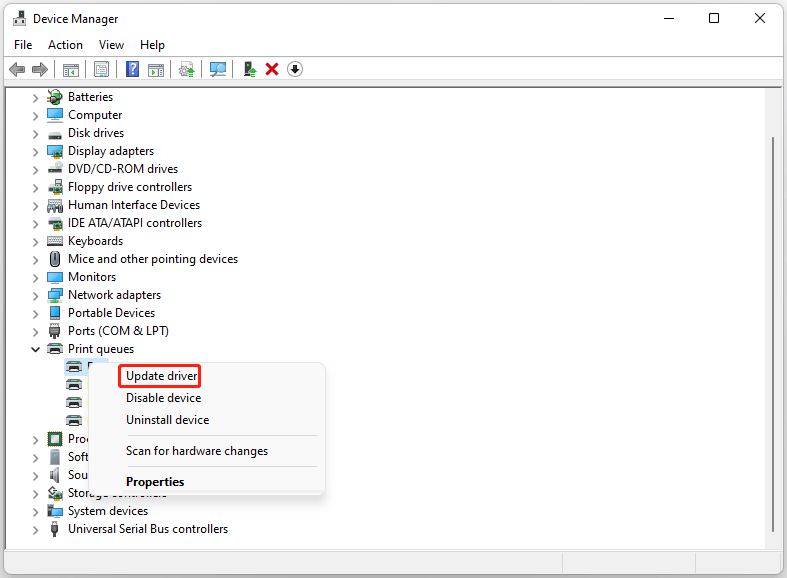This screenshot has width=787, height=578.
Task: Click the down-arrow disable device icon
Action: (x=295, y=69)
